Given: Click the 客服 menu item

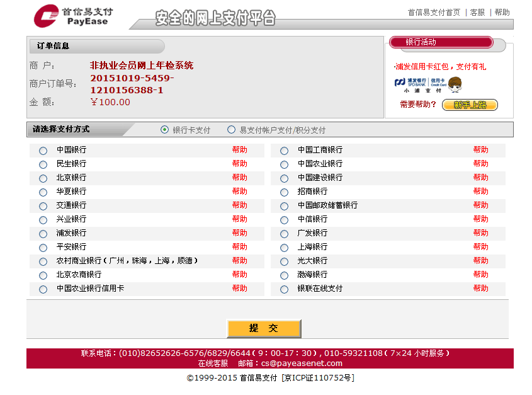Looking at the screenshot, I should (x=477, y=12).
